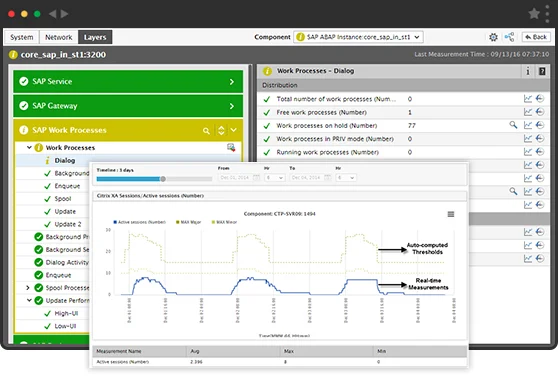Screen dimensions: 558x382
Task: Open the From hour dropdown
Action: [x=274, y=177]
